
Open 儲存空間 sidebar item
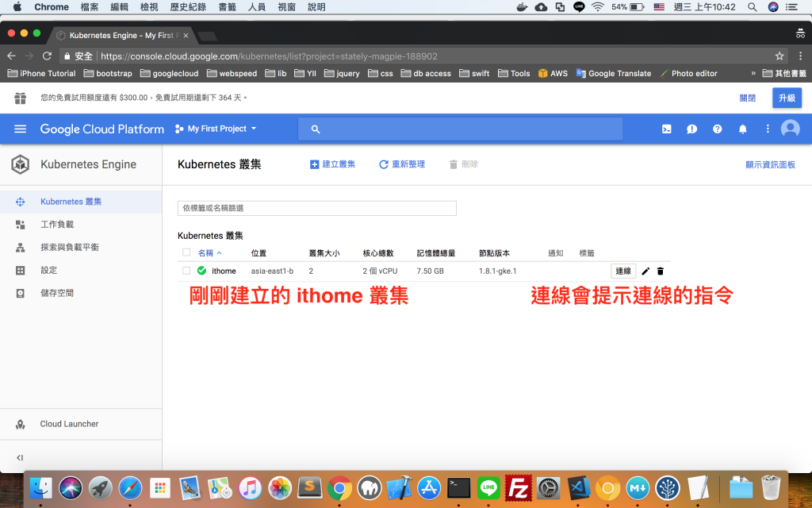click(81, 293)
